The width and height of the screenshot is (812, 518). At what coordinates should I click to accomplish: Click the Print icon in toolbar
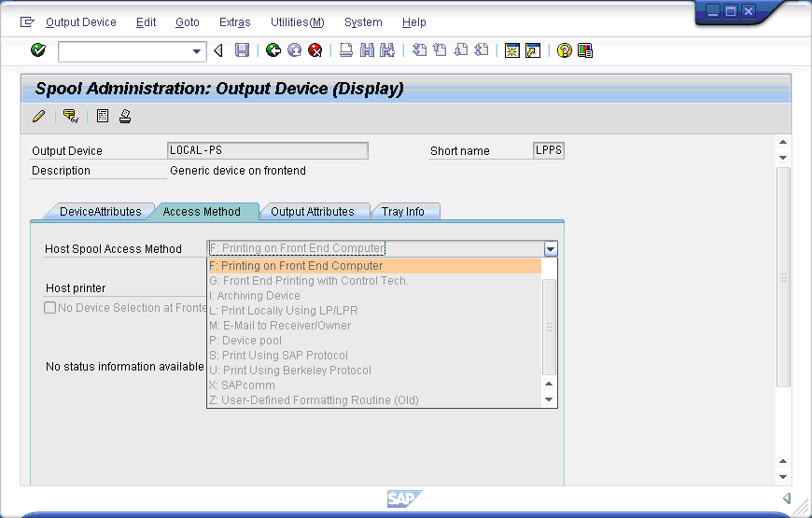click(x=346, y=50)
